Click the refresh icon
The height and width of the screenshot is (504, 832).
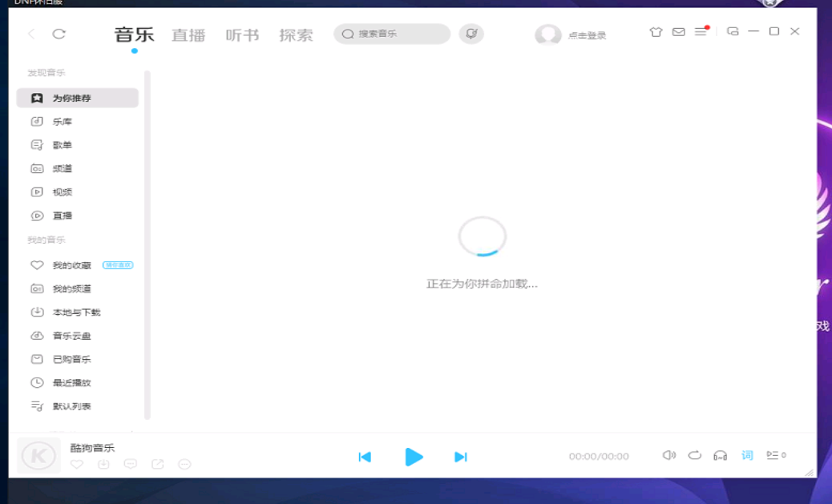pos(59,34)
